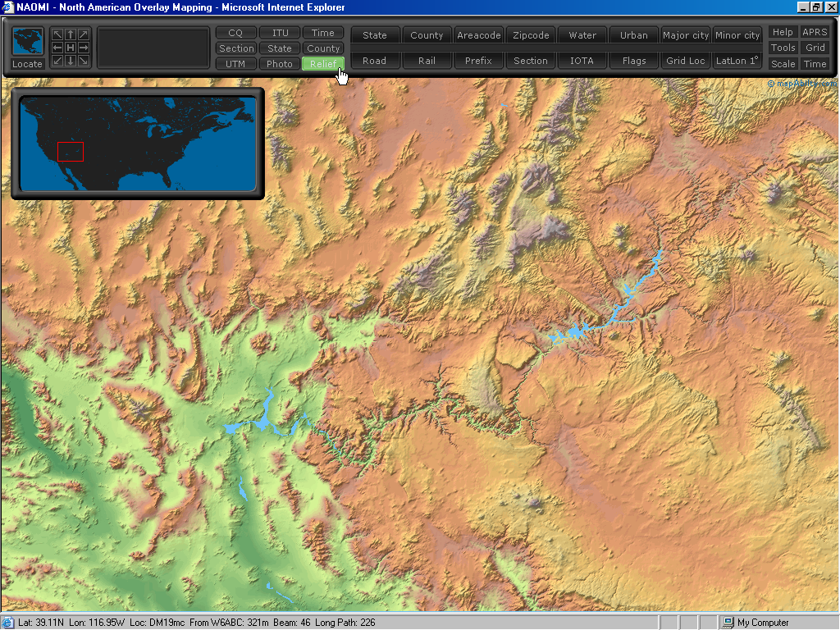840x630 pixels.
Task: Open the Help menu
Action: 783,32
